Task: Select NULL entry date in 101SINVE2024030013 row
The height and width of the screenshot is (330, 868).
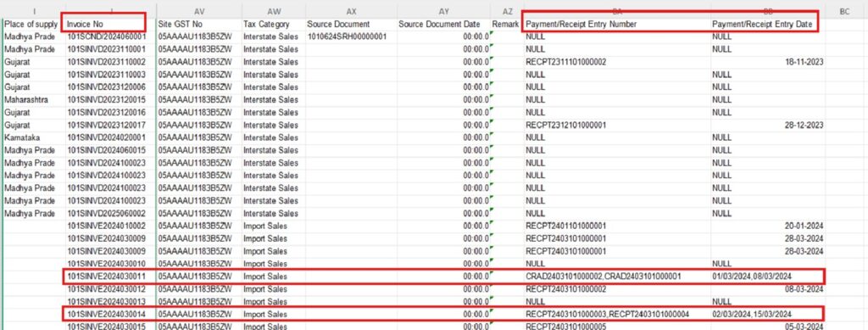Action: pyautogui.click(x=768, y=302)
